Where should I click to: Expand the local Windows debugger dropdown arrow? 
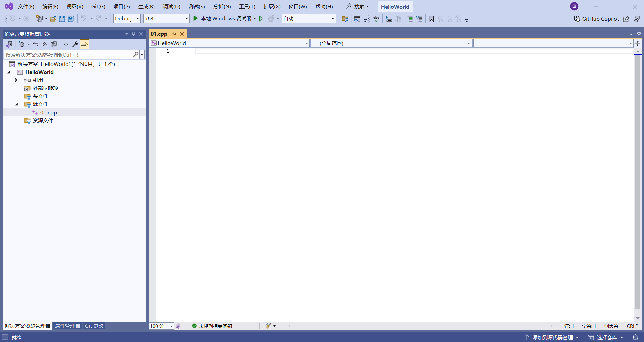pyautogui.click(x=255, y=19)
